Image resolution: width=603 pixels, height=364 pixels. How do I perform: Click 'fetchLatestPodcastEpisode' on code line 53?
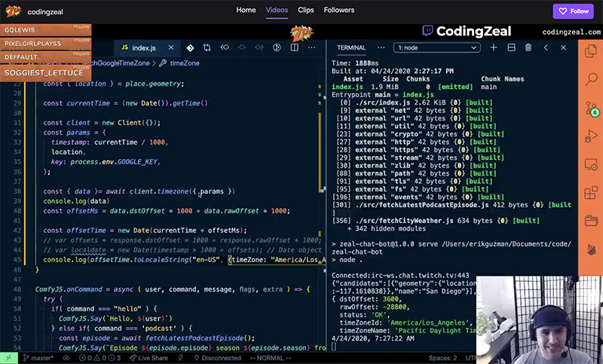click(194, 338)
